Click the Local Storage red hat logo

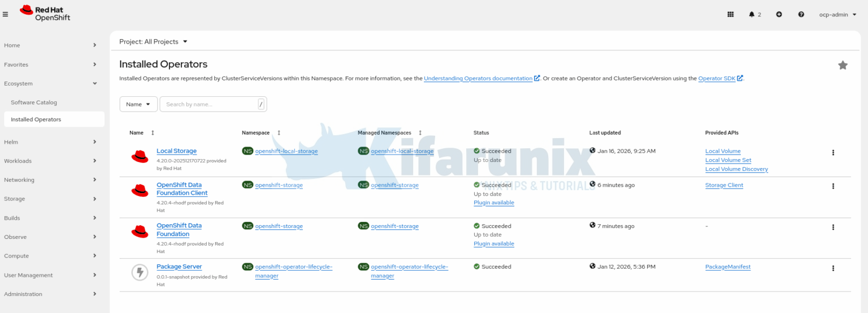(140, 157)
